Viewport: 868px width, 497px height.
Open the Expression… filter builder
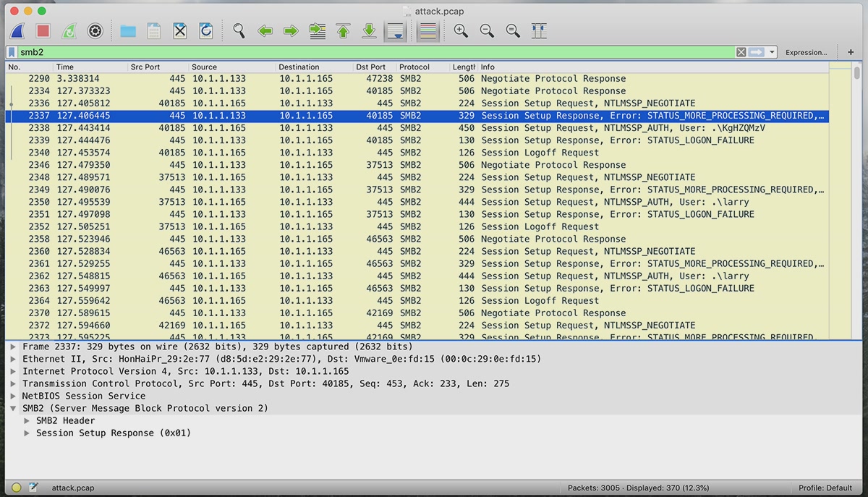[806, 52]
